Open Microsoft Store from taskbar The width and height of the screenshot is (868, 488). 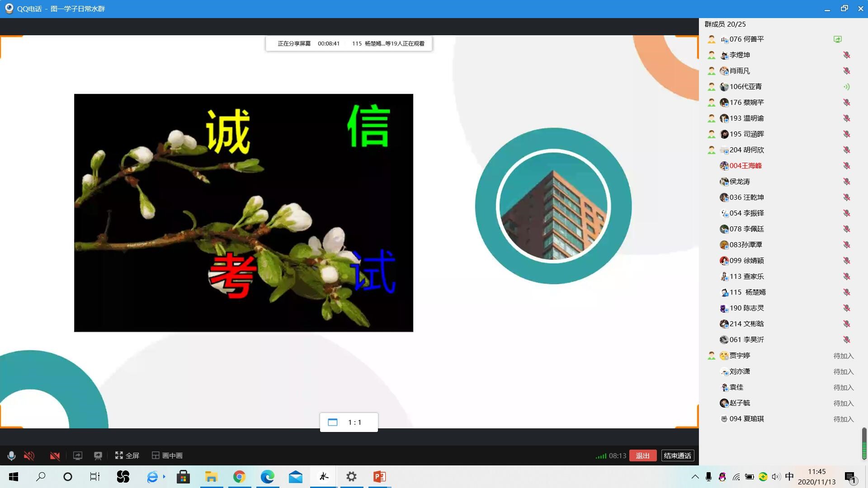click(183, 477)
